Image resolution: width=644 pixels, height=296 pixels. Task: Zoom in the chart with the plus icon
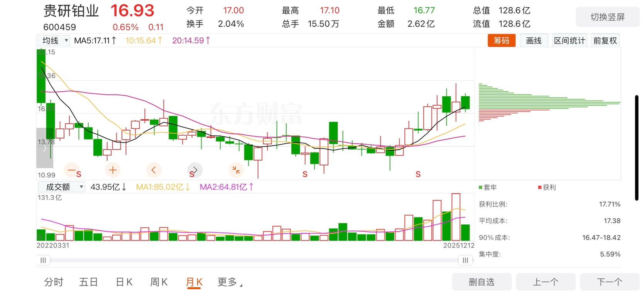(113, 170)
